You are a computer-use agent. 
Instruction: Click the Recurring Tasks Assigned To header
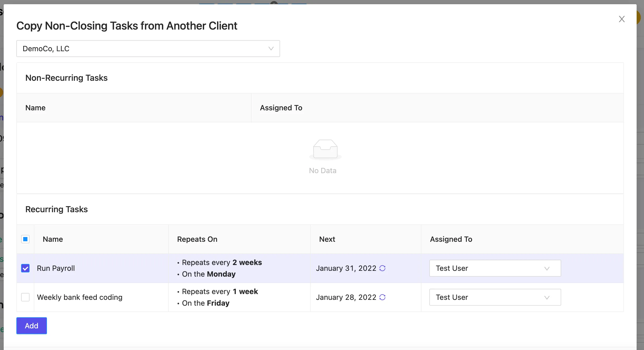point(451,239)
